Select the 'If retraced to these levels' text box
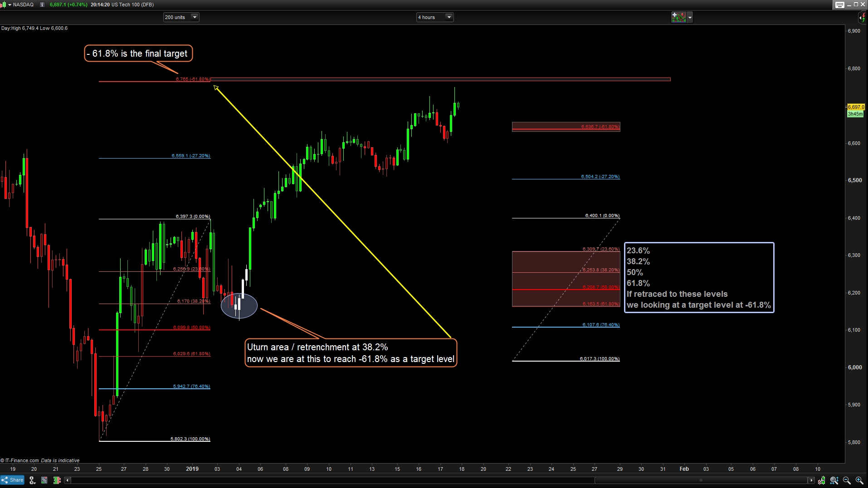The width and height of the screenshot is (868, 488). point(699,278)
